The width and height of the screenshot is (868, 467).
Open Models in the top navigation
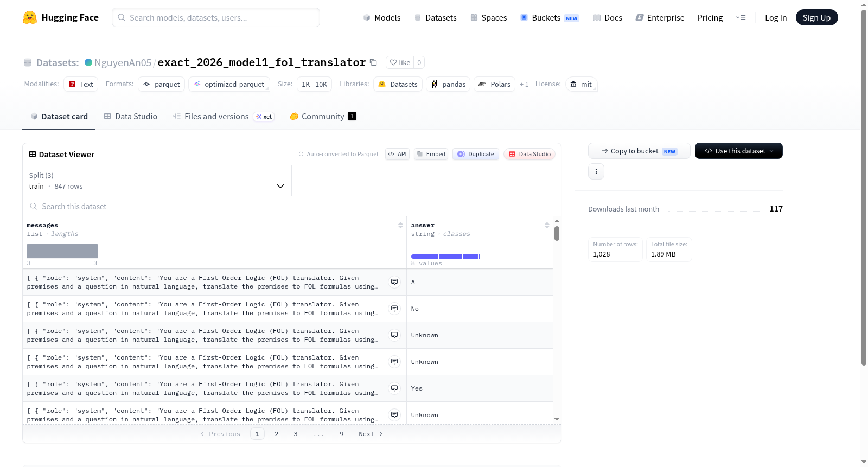pos(382,17)
